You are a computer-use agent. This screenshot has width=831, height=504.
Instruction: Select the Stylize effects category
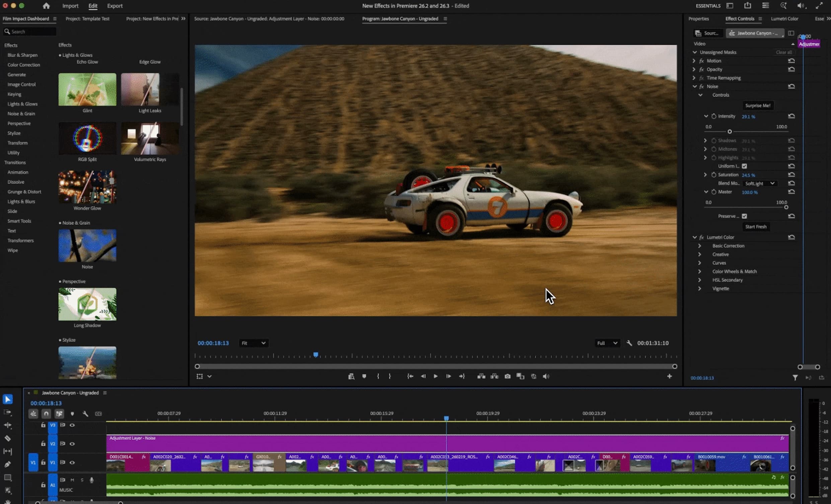click(14, 133)
